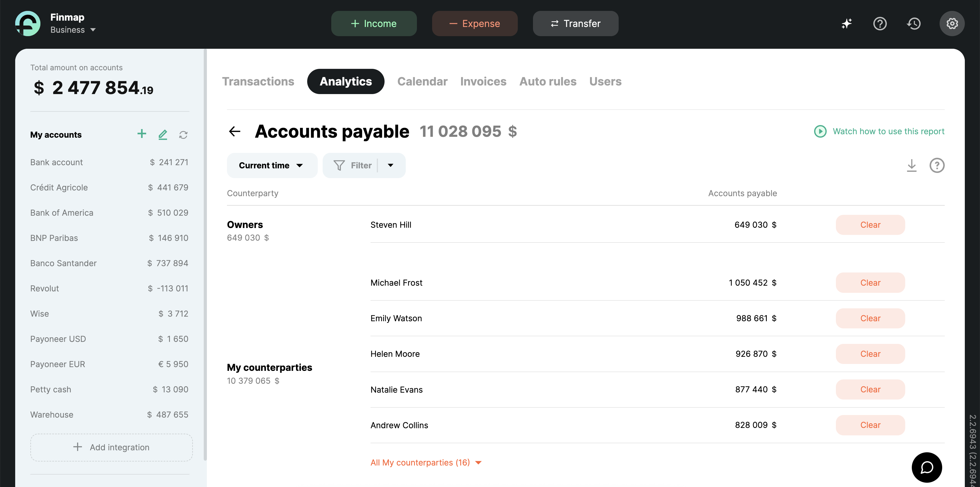Select the Payoneer EUR account
Screen dimensions: 980x487
coord(109,364)
